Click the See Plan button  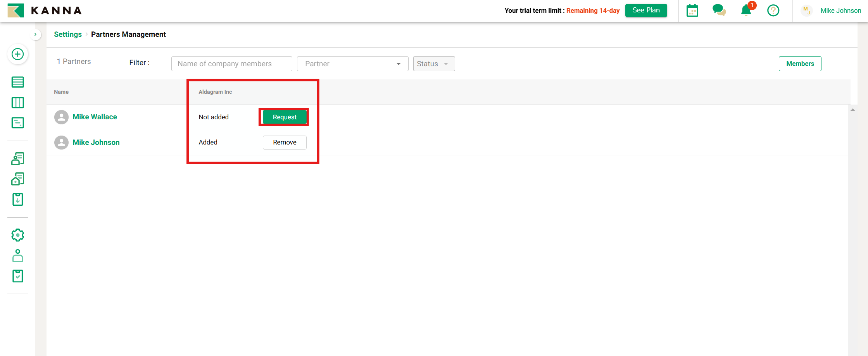point(646,10)
